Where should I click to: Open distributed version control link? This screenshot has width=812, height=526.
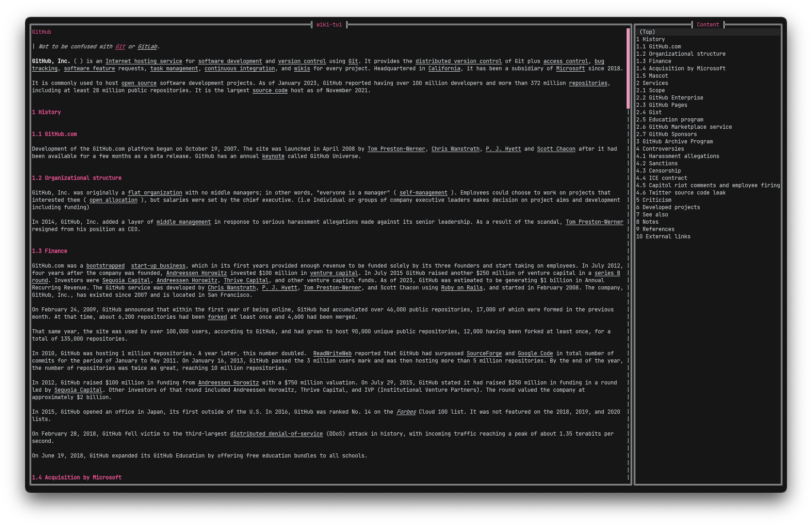coord(459,61)
